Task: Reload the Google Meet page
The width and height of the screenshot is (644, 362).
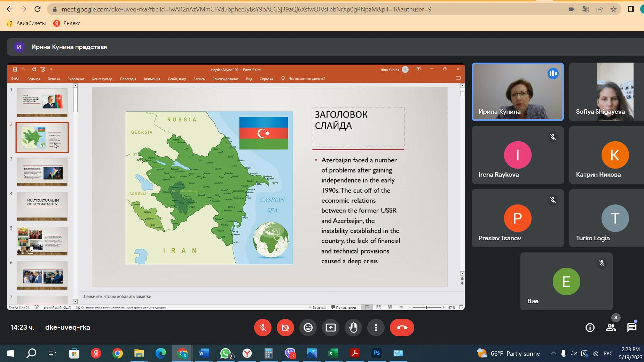Action: pyautogui.click(x=38, y=9)
